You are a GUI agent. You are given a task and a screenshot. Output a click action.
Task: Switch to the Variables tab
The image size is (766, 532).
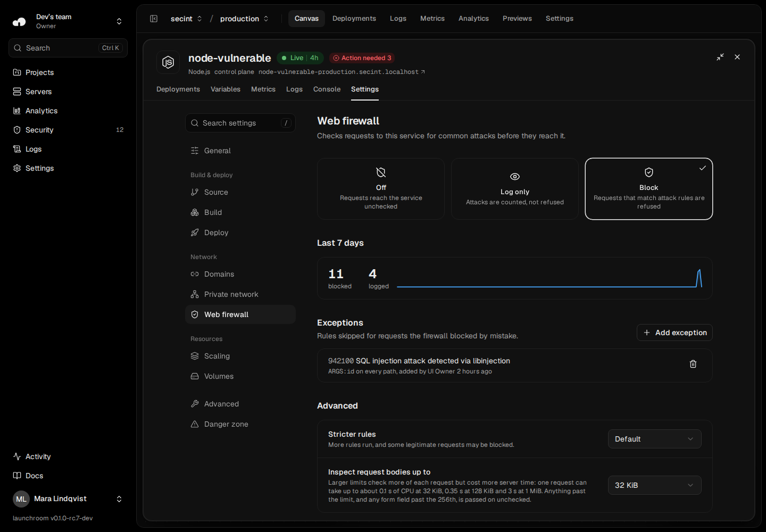click(226, 89)
